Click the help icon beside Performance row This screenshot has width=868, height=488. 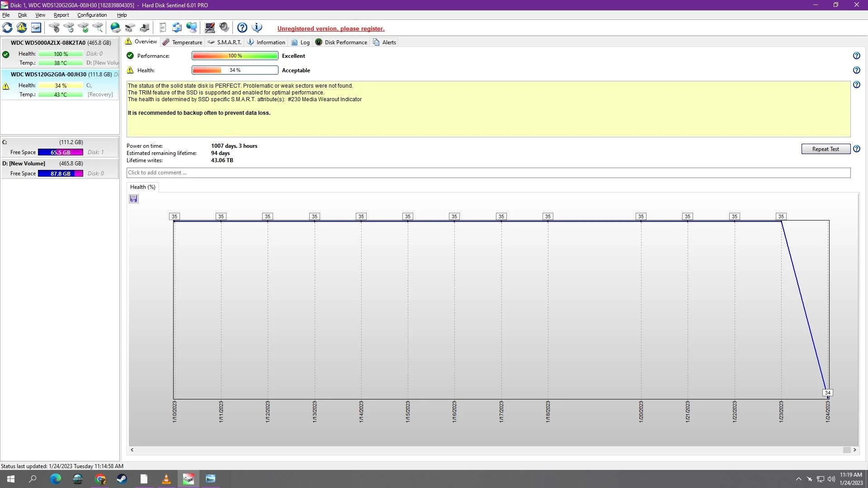pos(856,56)
